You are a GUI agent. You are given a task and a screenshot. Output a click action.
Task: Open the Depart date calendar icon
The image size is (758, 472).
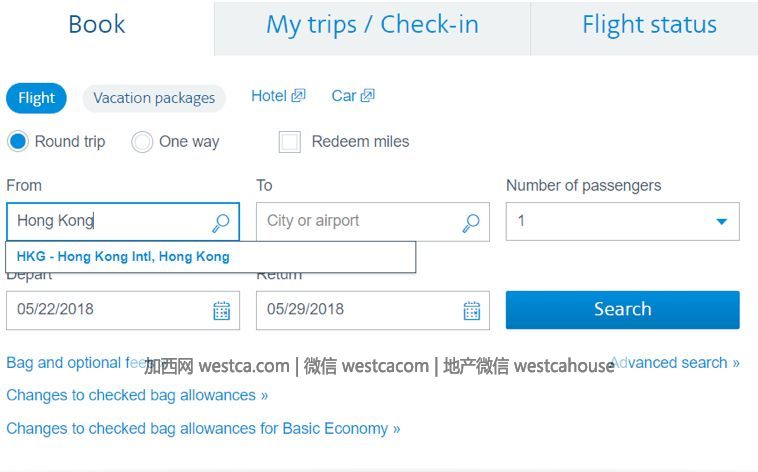[x=221, y=310]
